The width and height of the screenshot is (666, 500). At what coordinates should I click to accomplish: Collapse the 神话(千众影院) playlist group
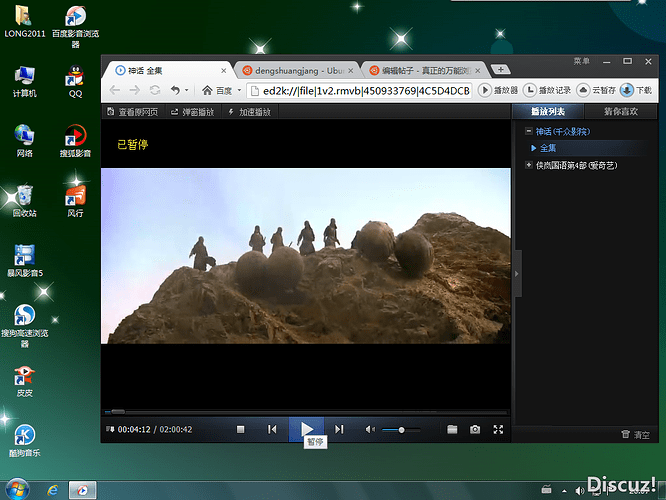(528, 131)
